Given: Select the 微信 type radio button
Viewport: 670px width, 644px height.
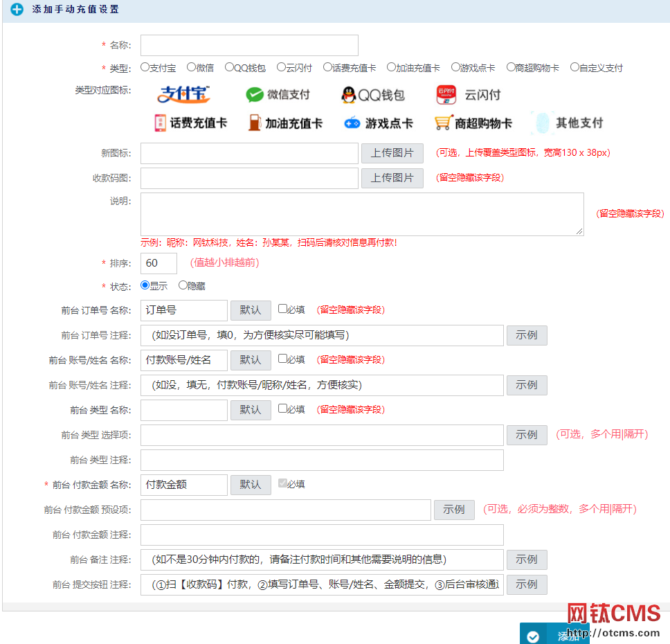Looking at the screenshot, I should pos(191,67).
